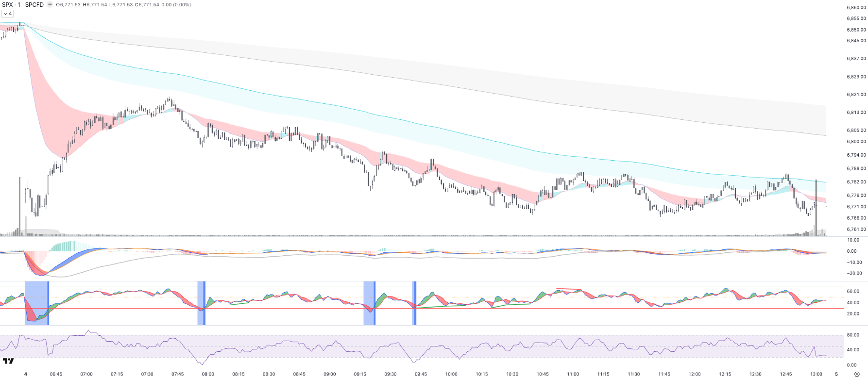
Task: Click the 6,800.00 price scale label
Action: [856, 142]
